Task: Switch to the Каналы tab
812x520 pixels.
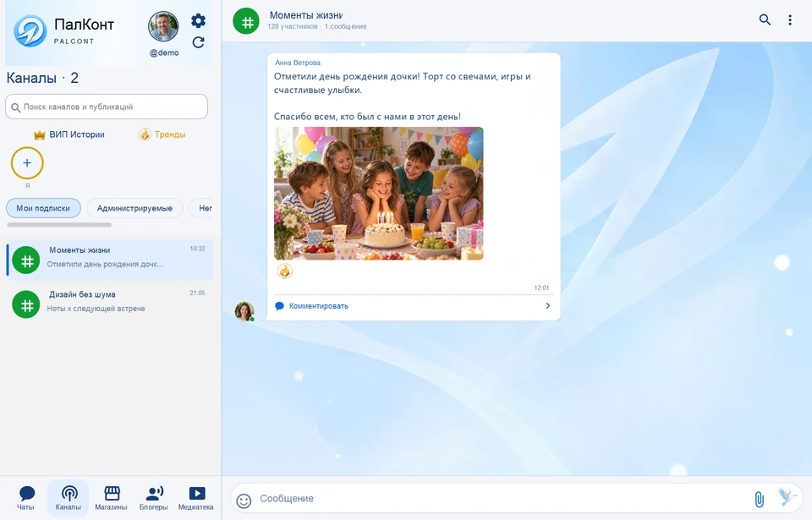Action: pyautogui.click(x=69, y=498)
